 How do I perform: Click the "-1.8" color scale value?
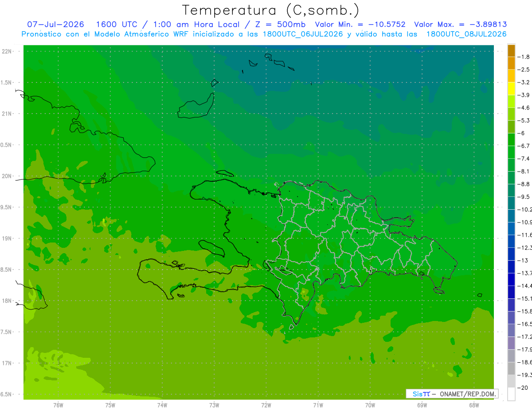click(524, 57)
